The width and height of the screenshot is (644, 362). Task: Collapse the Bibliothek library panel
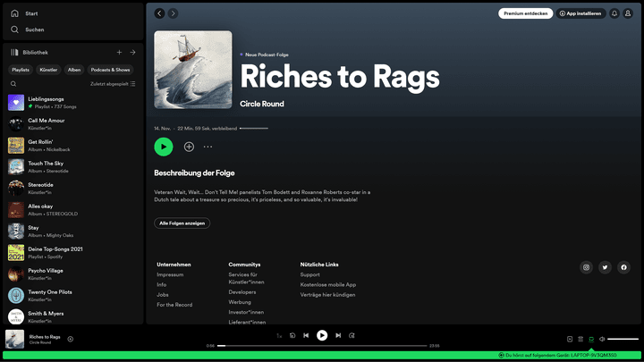[x=30, y=53]
